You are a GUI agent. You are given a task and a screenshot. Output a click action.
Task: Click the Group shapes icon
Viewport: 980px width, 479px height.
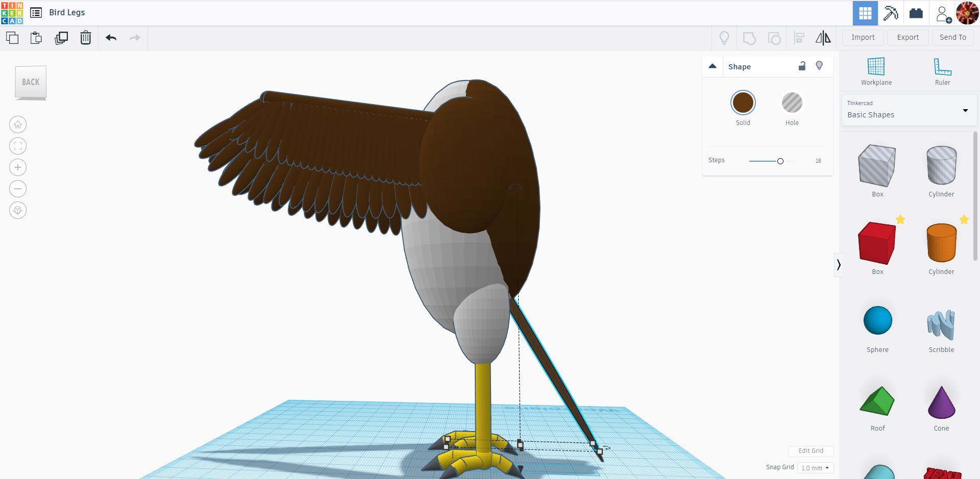[x=749, y=38]
